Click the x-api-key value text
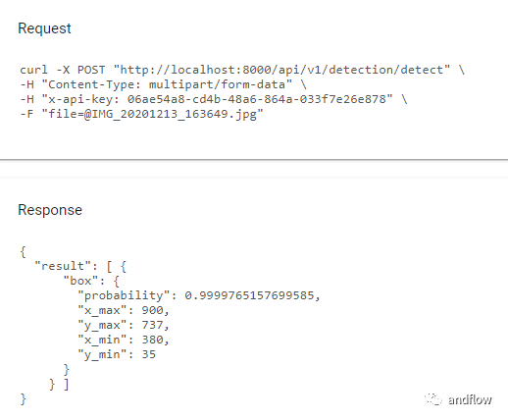 [256, 99]
